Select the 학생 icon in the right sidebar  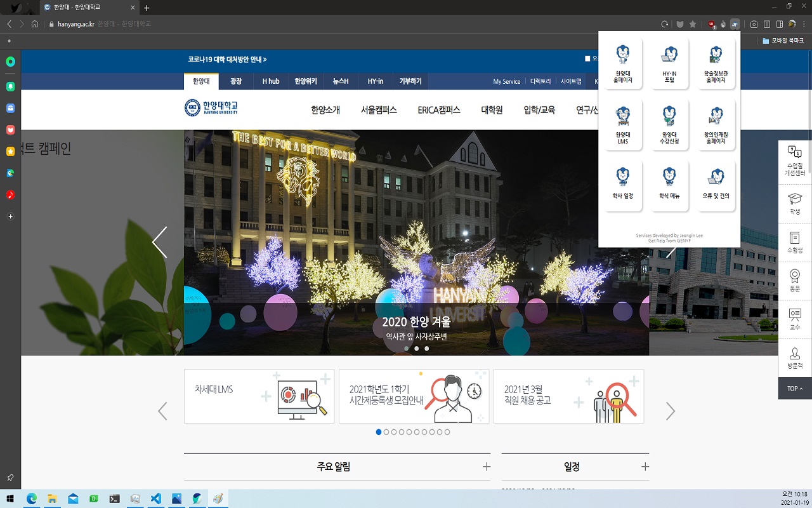point(794,205)
